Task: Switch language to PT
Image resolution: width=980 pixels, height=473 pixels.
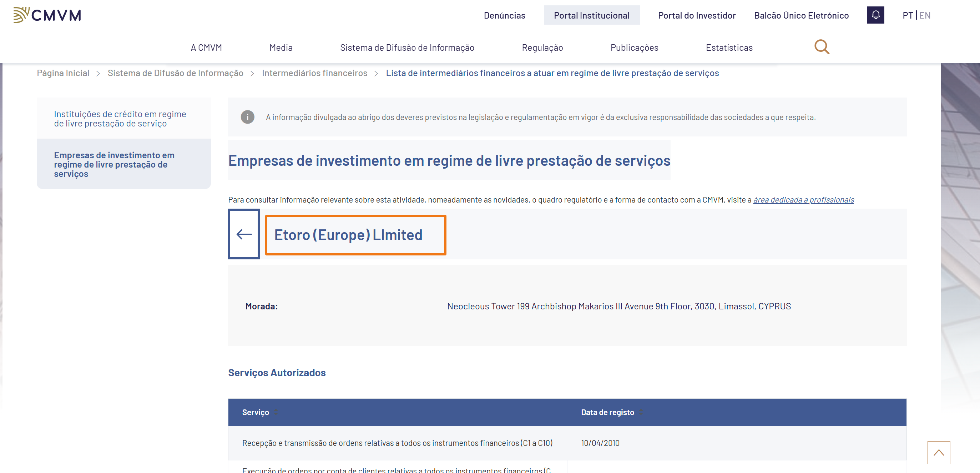Action: (907, 15)
